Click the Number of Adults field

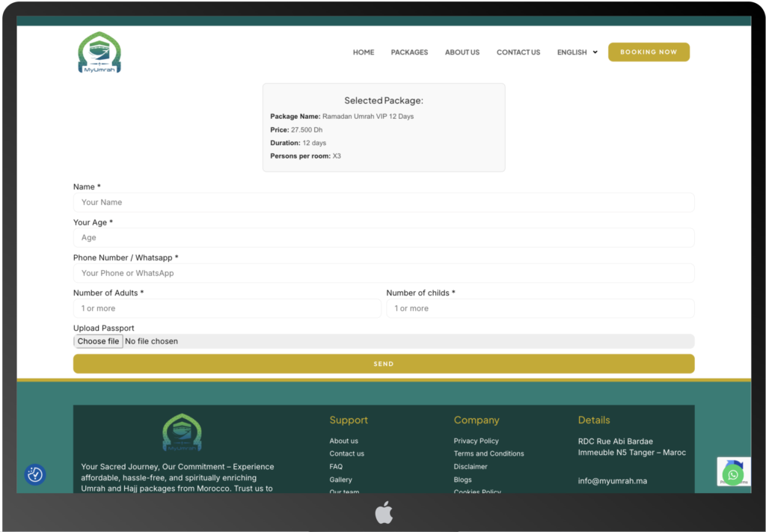227,308
